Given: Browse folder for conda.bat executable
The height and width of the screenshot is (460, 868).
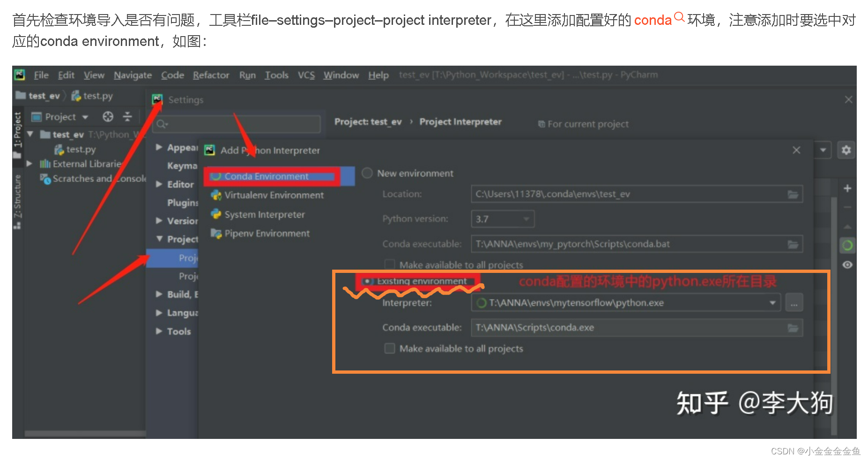Looking at the screenshot, I should pyautogui.click(x=793, y=244).
